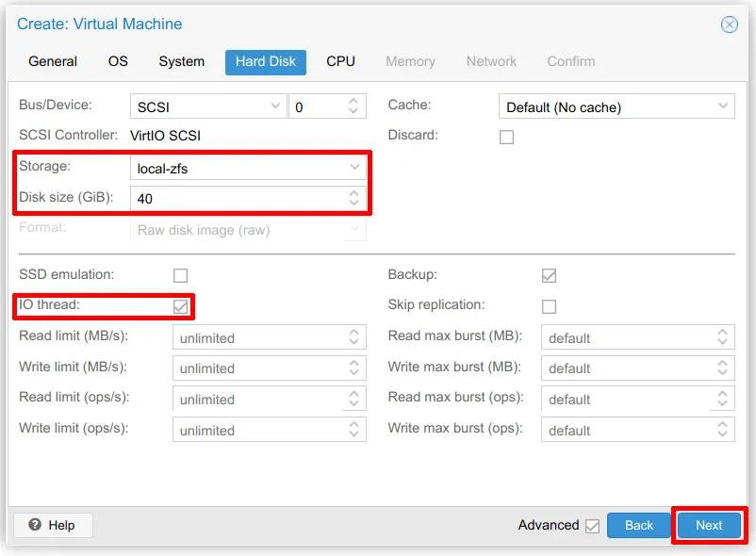The height and width of the screenshot is (556, 756).
Task: Switch to the CPU tab
Action: [x=340, y=61]
